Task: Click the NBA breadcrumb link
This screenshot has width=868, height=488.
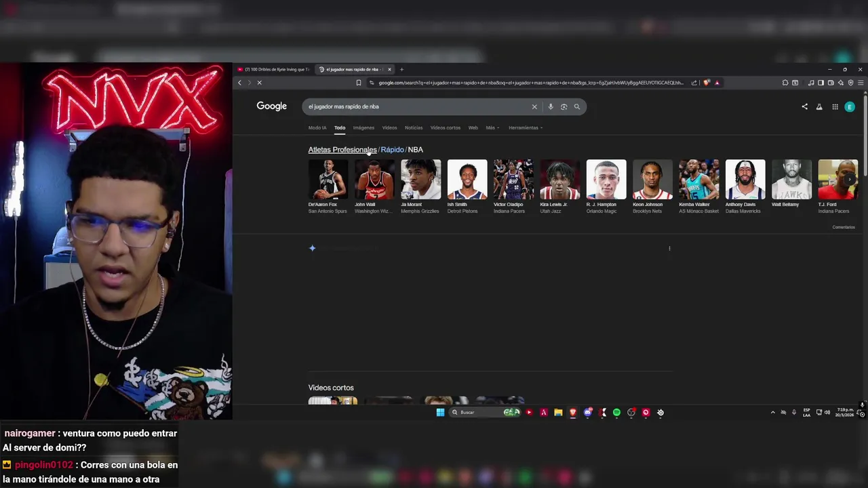Action: point(415,150)
